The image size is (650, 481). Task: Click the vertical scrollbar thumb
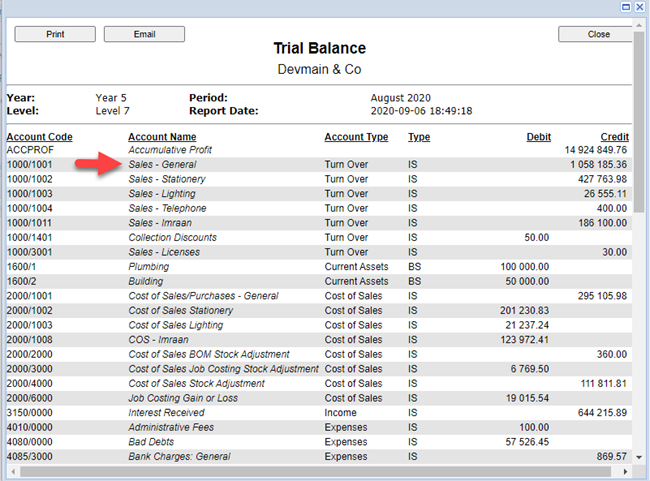(640, 120)
